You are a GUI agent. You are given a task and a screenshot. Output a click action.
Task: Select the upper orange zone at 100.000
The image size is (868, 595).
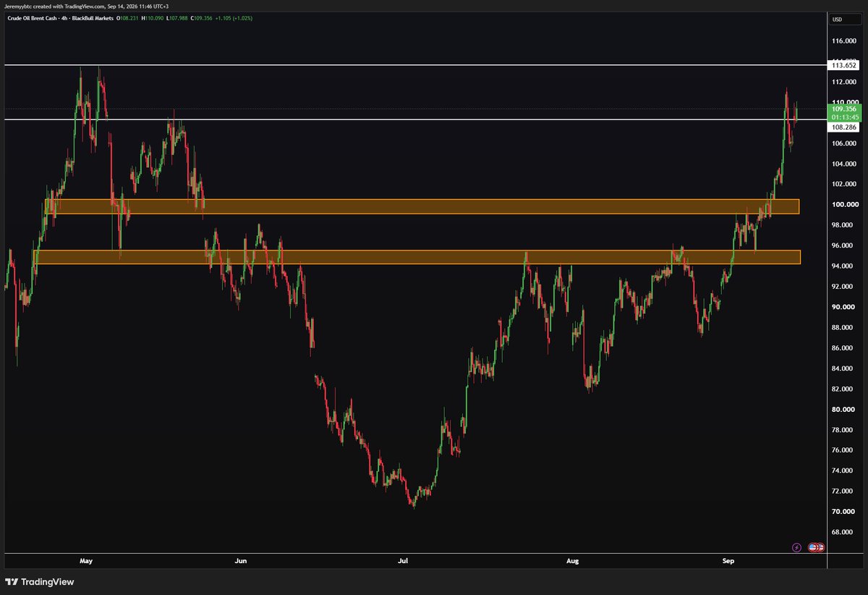point(422,206)
